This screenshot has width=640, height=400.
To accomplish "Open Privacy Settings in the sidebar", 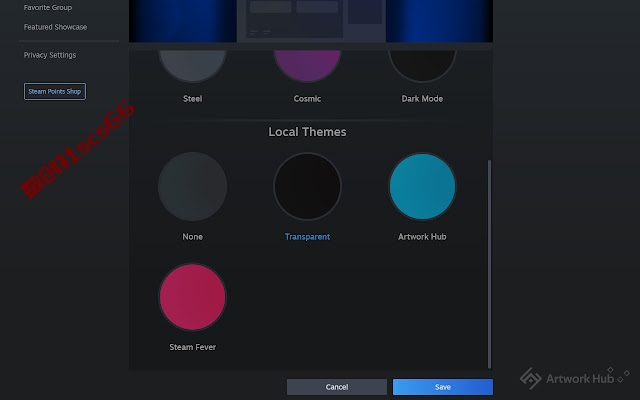I will click(50, 55).
